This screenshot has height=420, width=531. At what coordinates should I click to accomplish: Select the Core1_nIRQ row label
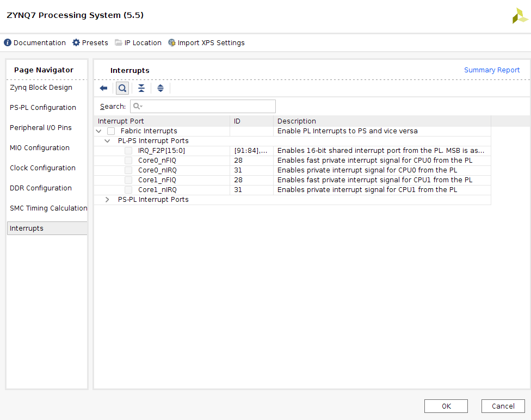pos(157,190)
